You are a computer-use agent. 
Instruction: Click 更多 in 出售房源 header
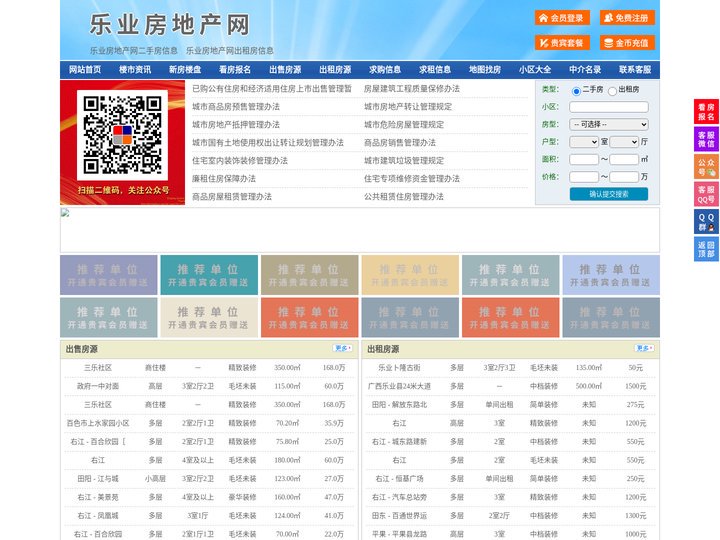343,348
